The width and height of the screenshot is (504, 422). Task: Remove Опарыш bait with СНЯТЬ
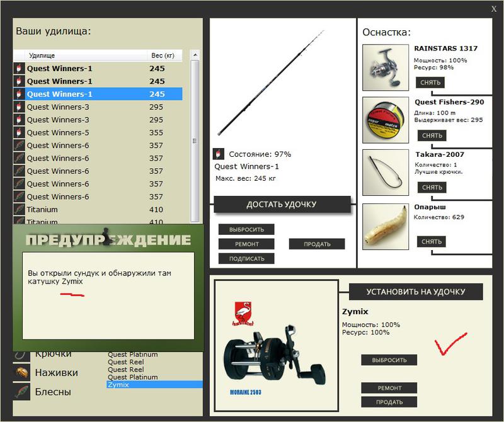click(x=432, y=241)
